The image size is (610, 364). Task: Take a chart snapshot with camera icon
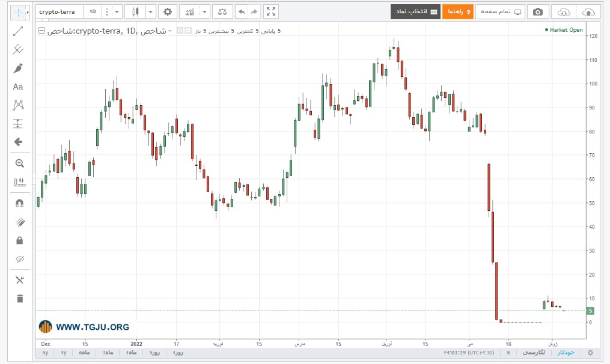point(538,11)
